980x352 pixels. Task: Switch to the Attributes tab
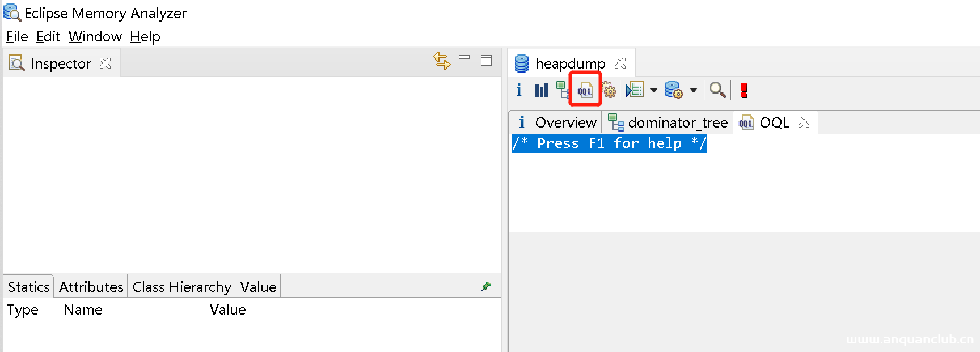[x=91, y=287]
